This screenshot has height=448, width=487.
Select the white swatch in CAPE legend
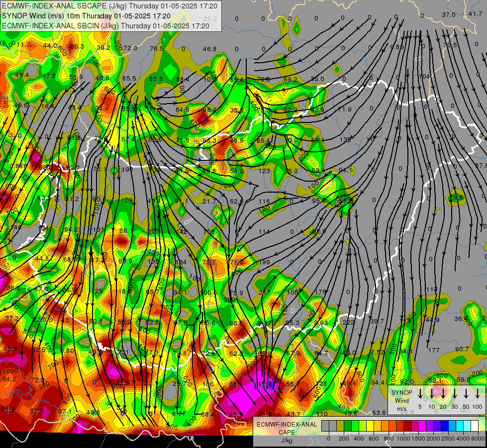coord(475,426)
